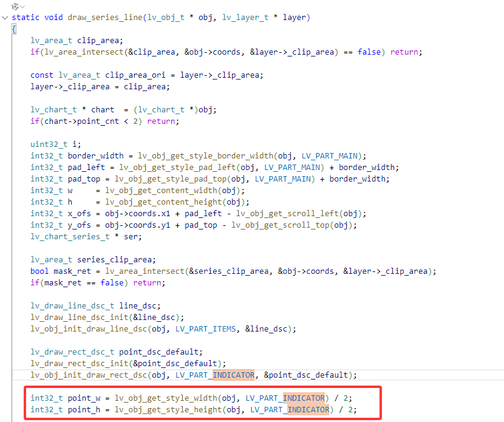Click lv_obj_get_scroll_left call
504x422 pixels.
point(287,214)
